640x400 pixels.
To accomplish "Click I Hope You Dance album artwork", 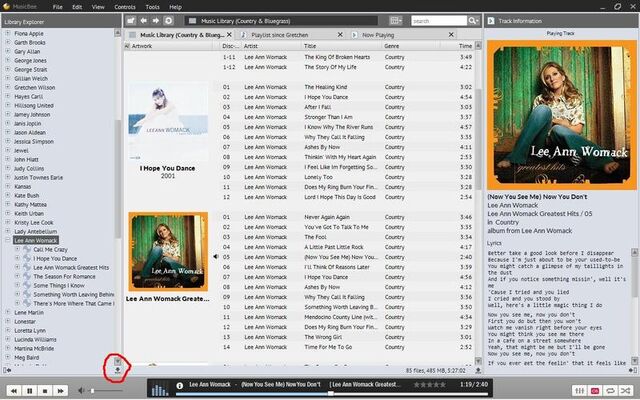I will coord(168,121).
